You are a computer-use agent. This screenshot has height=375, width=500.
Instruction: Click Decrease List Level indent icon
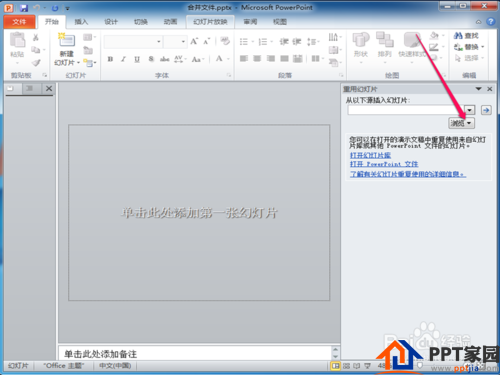click(x=284, y=41)
